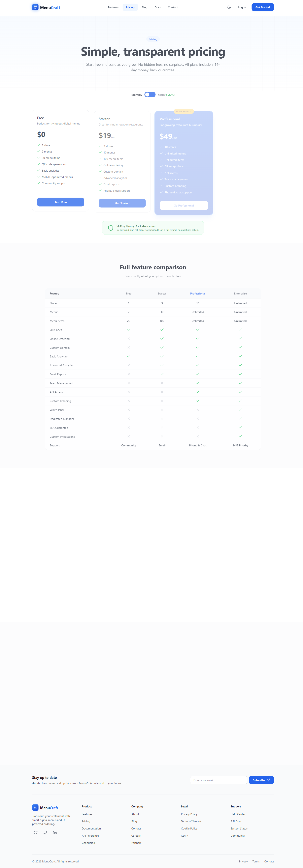The image size is (303, 868).
Task: Switch billing toggle from Monthly to Yearly
Action: pyautogui.click(x=150, y=95)
